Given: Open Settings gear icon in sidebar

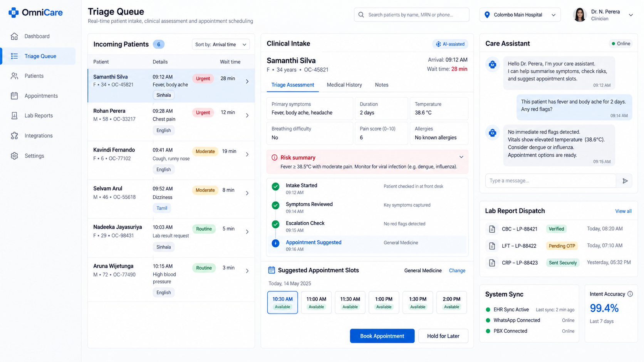Looking at the screenshot, I should pos(14,156).
